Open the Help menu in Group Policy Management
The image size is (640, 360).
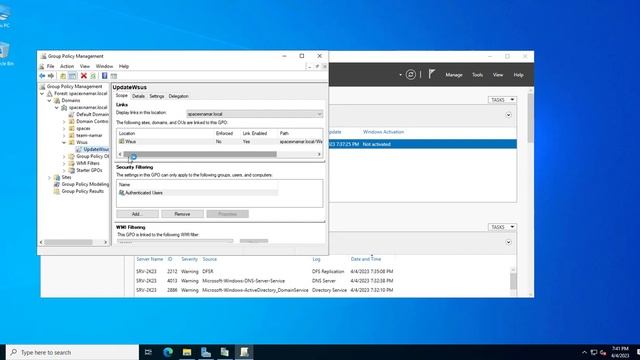124,66
